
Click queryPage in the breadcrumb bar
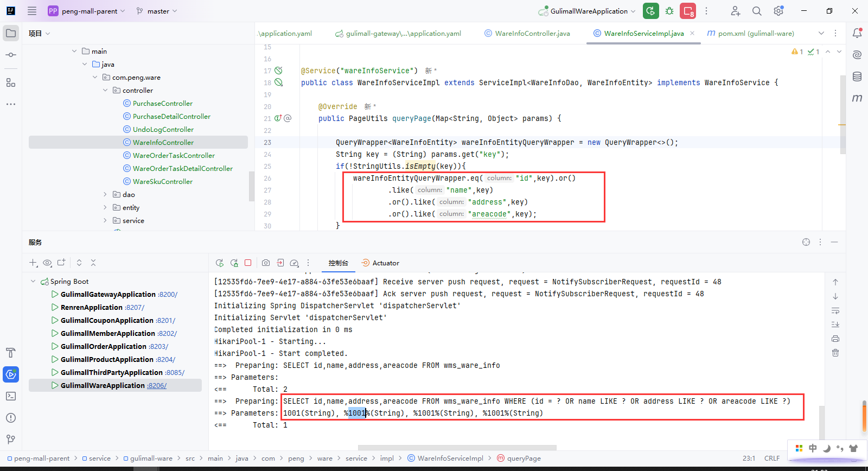pos(524,458)
